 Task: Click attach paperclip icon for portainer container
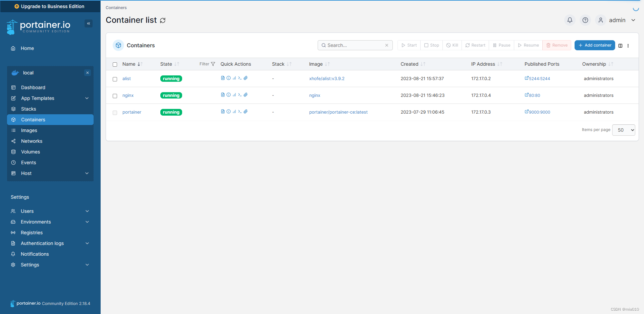pos(246,112)
